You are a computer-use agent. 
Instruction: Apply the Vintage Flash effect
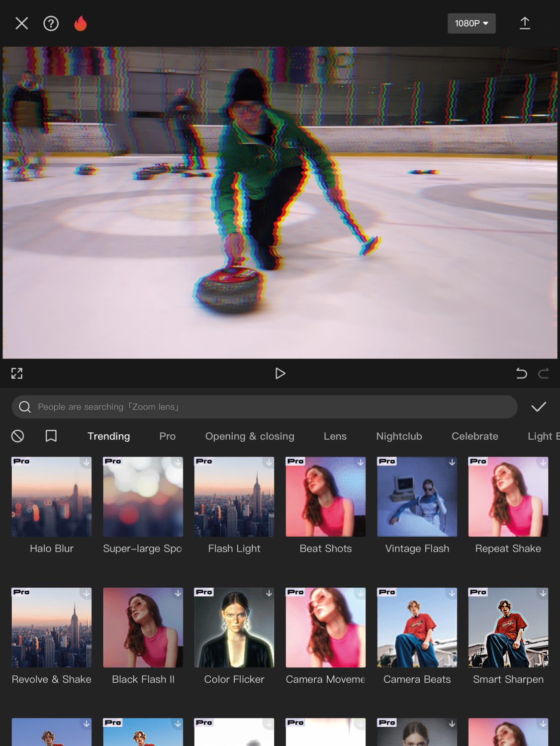pos(417,497)
